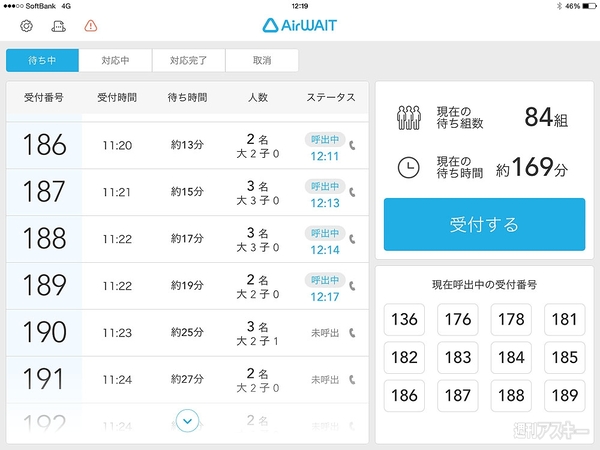Switch to the 待ち中 tab
600x450 pixels.
[x=42, y=60]
